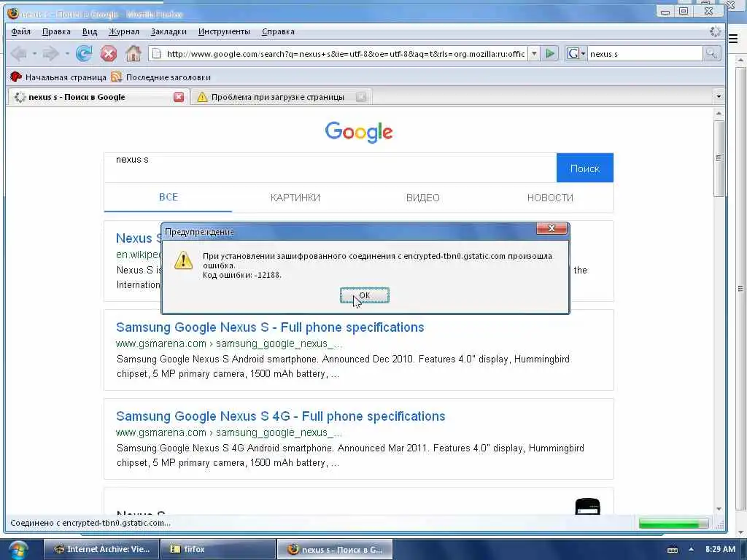The width and height of the screenshot is (747, 560).
Task: Click the keyboard icon in system tray
Action: [672, 550]
